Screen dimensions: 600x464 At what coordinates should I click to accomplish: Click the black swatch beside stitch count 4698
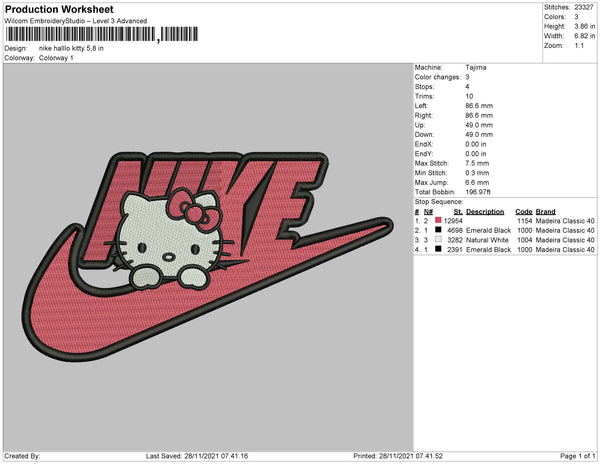[438, 230]
